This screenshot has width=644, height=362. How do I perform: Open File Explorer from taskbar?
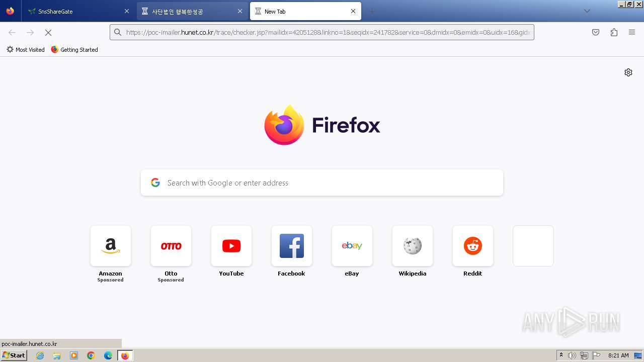click(x=57, y=355)
